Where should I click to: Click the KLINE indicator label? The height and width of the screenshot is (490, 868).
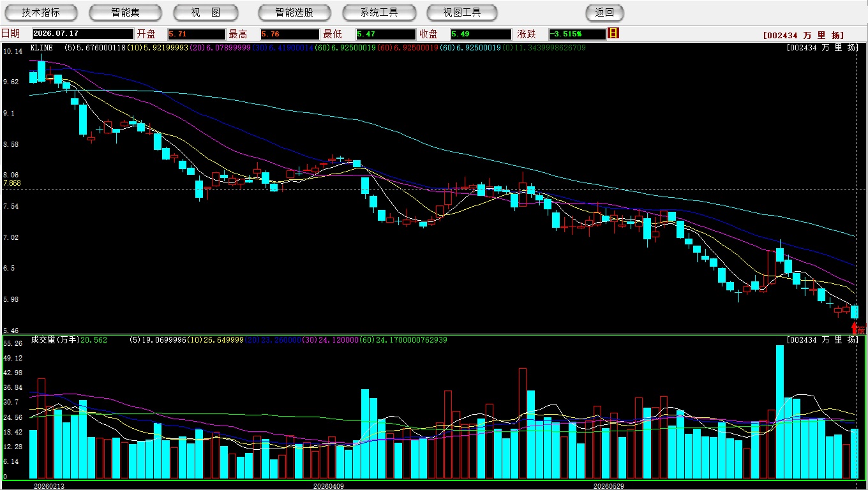pyautogui.click(x=41, y=47)
